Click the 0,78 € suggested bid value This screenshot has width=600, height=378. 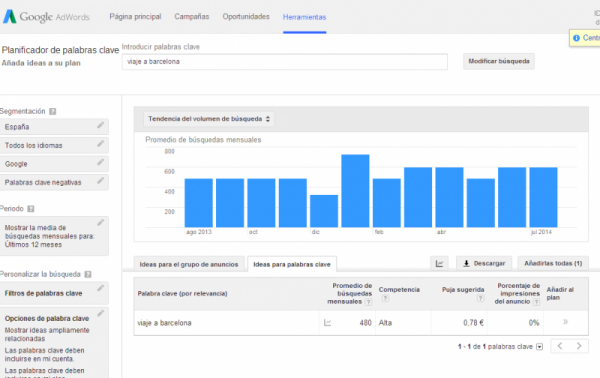click(473, 323)
